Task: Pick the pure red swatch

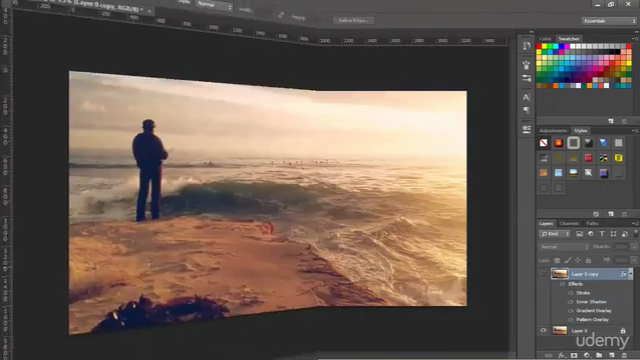Action: pyautogui.click(x=539, y=46)
